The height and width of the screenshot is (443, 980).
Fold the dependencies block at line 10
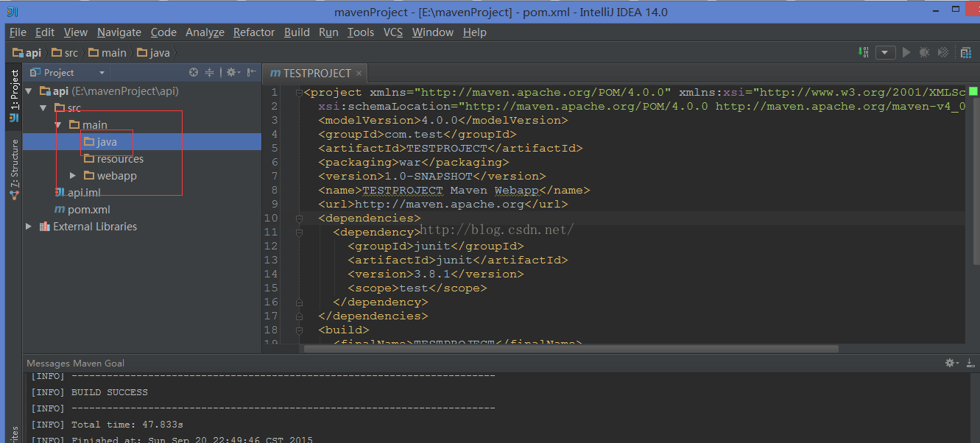click(x=299, y=219)
